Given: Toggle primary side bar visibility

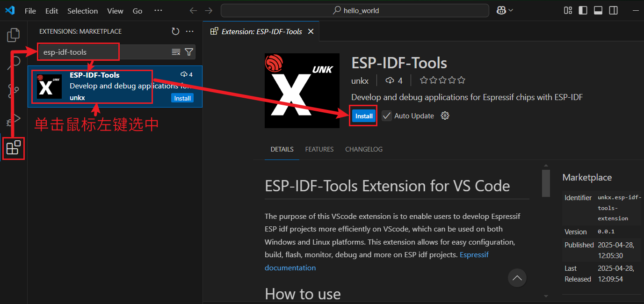Looking at the screenshot, I should click(583, 10).
